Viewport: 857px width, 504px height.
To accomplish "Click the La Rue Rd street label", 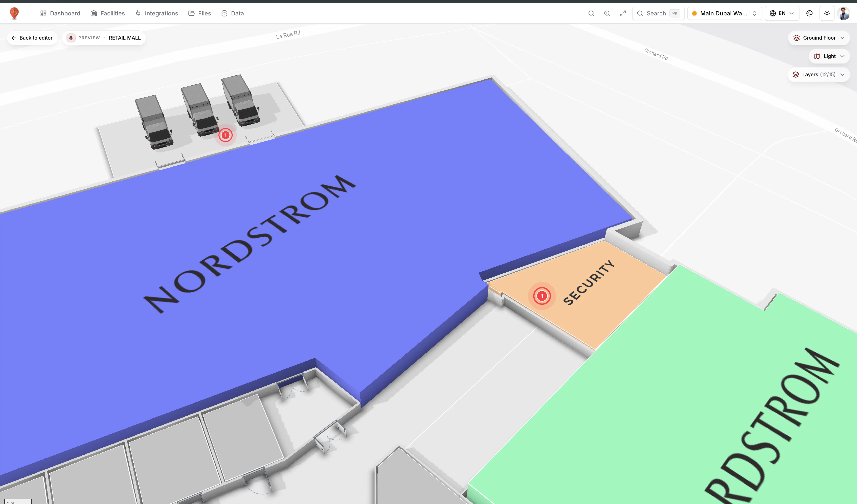I will point(288,34).
